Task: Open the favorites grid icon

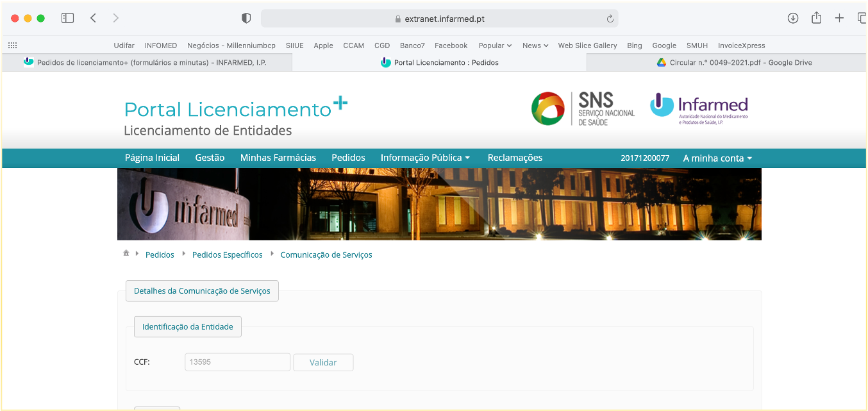Action: (x=12, y=46)
